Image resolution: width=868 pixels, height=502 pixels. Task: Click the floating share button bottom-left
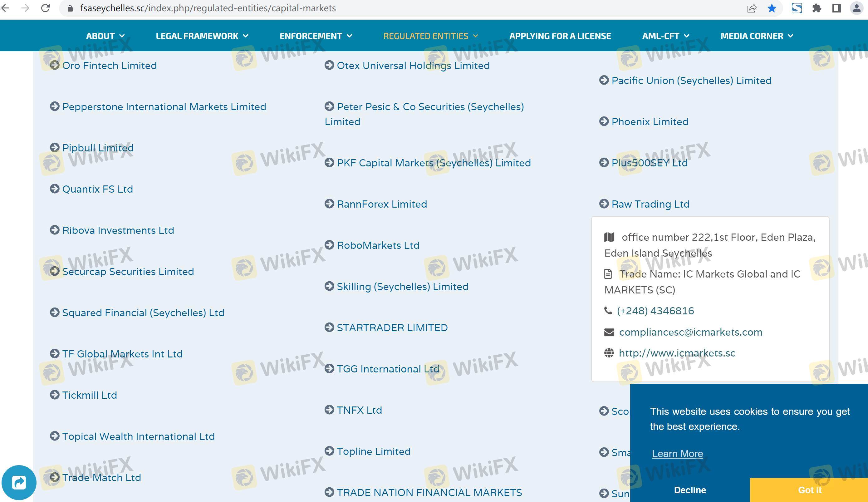pyautogui.click(x=19, y=482)
